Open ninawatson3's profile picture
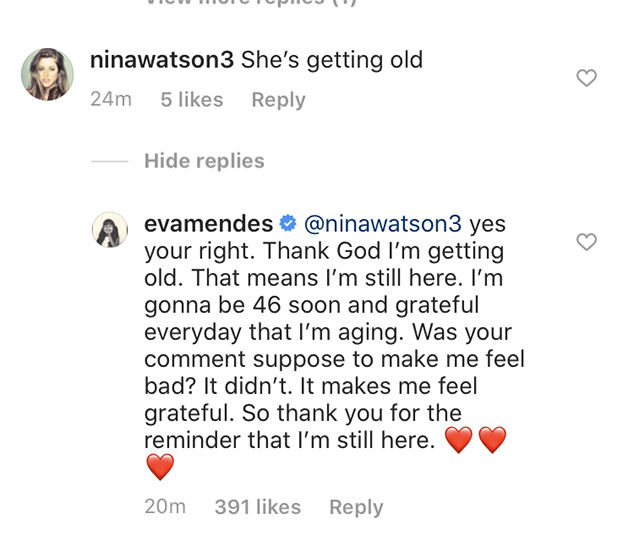The height and width of the screenshot is (541, 634). 47,74
